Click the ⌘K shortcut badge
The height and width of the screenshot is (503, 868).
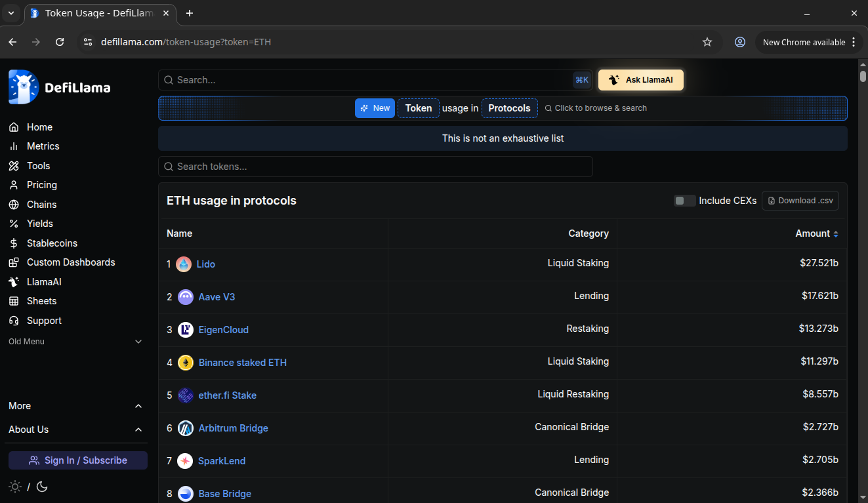(x=582, y=80)
